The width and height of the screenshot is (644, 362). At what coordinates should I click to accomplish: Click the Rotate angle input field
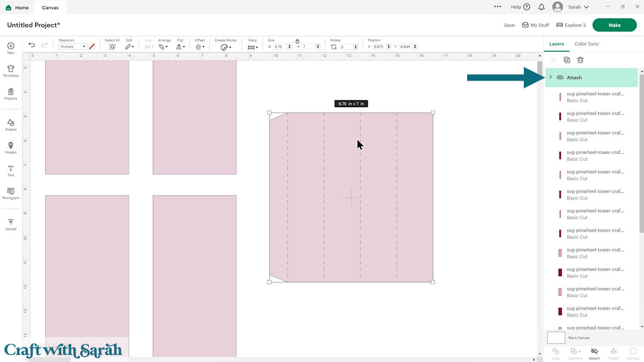346,47
